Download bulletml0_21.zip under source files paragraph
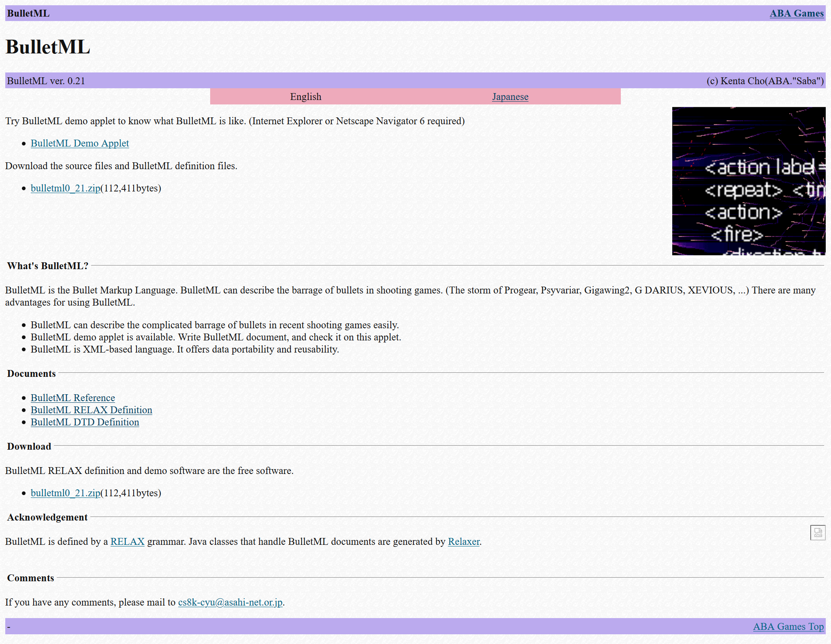Image resolution: width=831 pixels, height=644 pixels. point(65,188)
